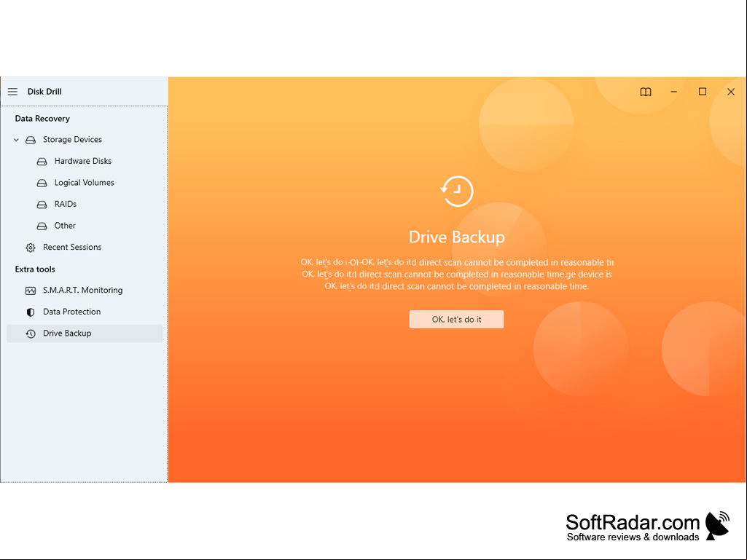
Task: Open Hardware Disks list
Action: point(83,161)
